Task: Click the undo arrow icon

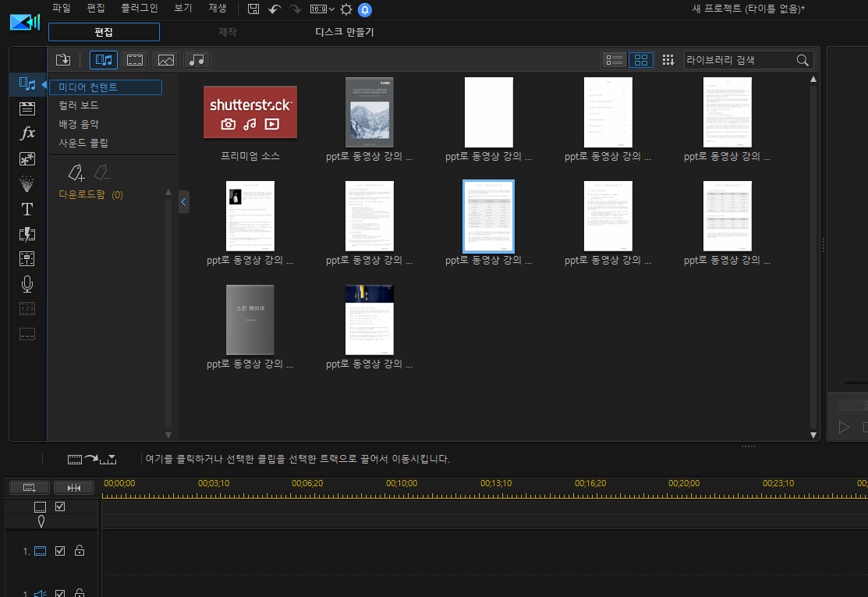Action: tap(275, 9)
